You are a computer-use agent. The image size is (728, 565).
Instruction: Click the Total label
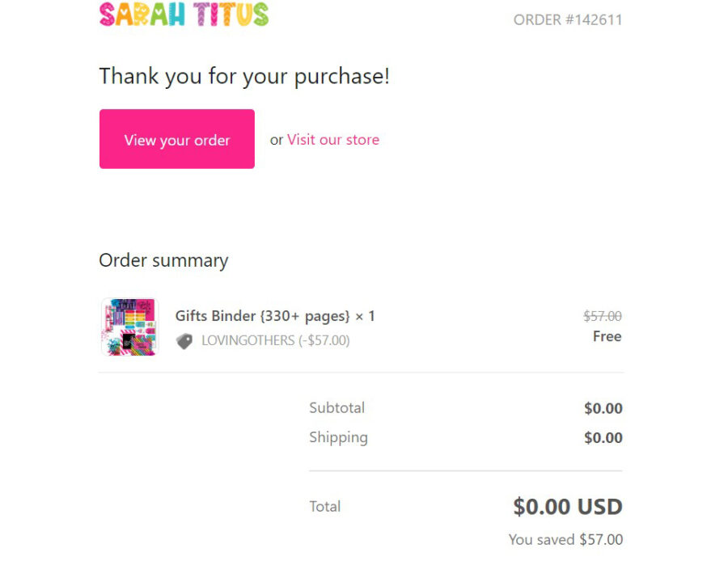click(324, 507)
